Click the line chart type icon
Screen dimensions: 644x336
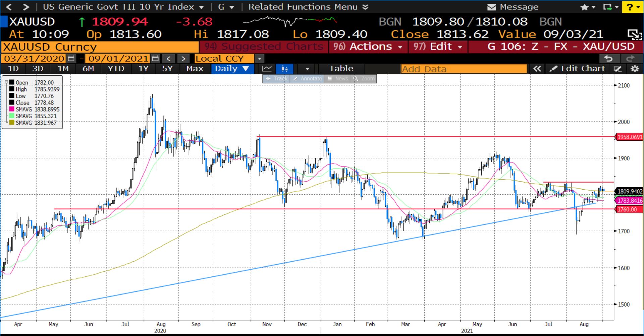pyautogui.click(x=267, y=69)
